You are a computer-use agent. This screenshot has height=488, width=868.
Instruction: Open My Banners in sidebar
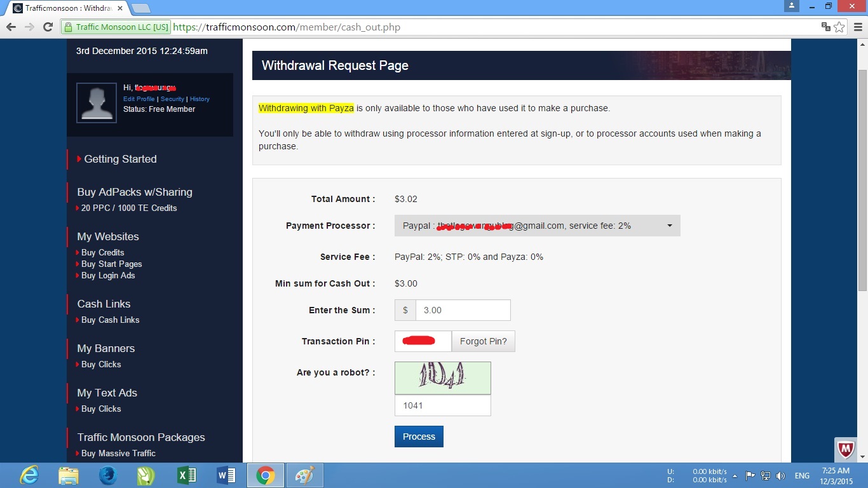pyautogui.click(x=106, y=348)
